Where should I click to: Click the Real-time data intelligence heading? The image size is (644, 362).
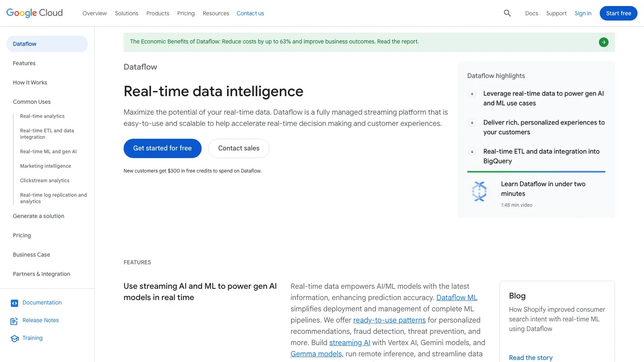tap(213, 91)
